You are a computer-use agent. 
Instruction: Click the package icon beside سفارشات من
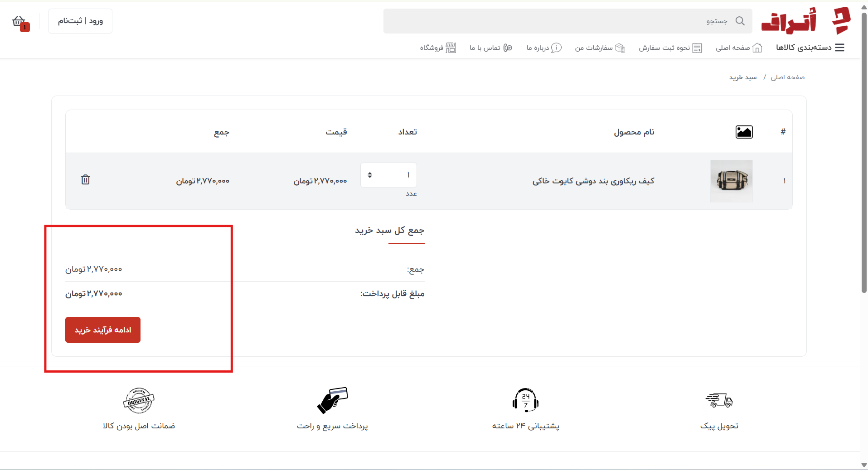620,48
